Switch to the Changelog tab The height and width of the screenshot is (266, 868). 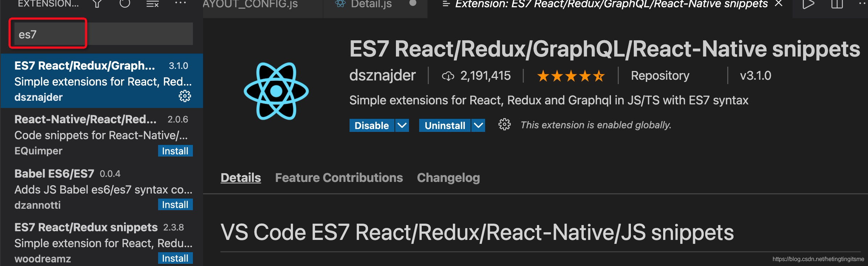pos(449,178)
